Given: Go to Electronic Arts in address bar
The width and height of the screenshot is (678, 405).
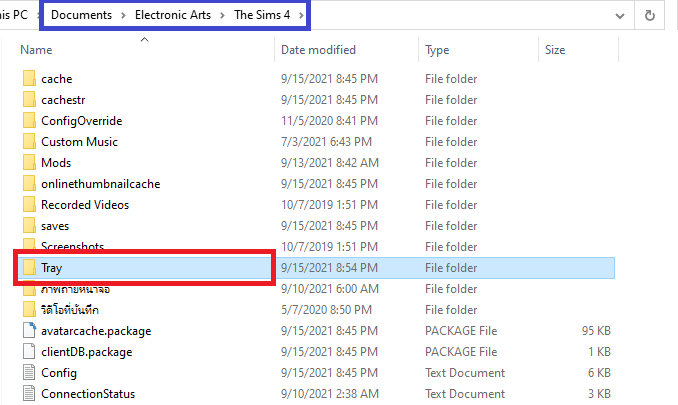Looking at the screenshot, I should [173, 15].
